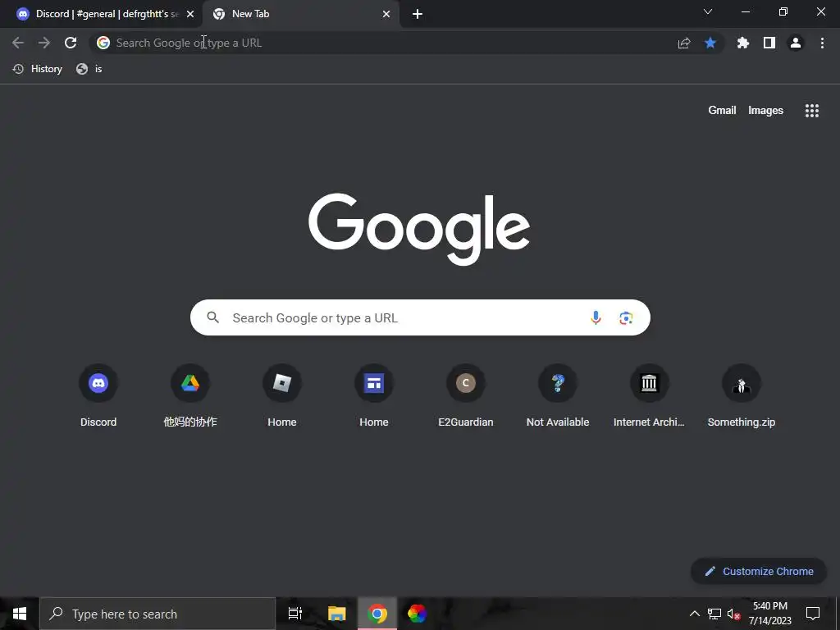This screenshot has height=630, width=840.
Task: Close the Discord tab
Action: click(x=190, y=14)
